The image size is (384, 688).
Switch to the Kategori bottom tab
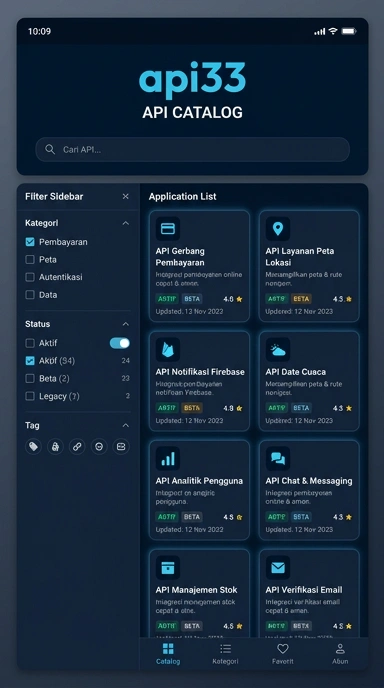coord(226,654)
